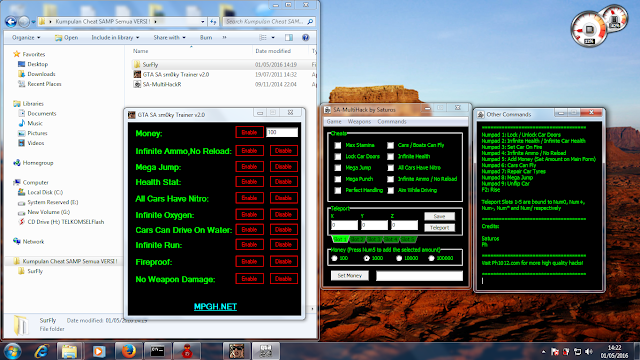640x360 pixels.
Task: Open Desktop under Favorites
Action: point(37,64)
